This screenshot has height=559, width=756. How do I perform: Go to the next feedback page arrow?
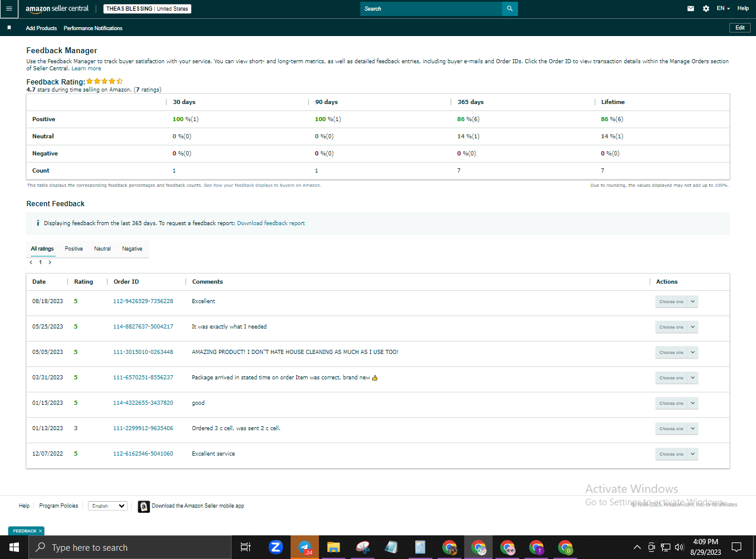(50, 262)
